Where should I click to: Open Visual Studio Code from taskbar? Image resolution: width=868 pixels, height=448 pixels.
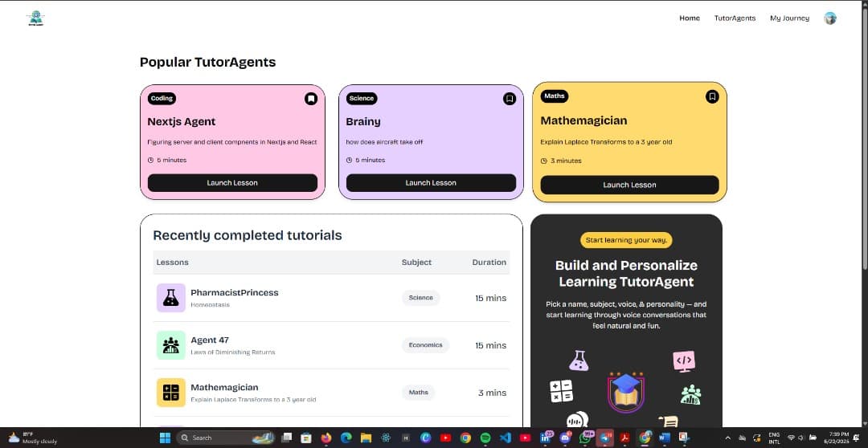[x=506, y=438]
